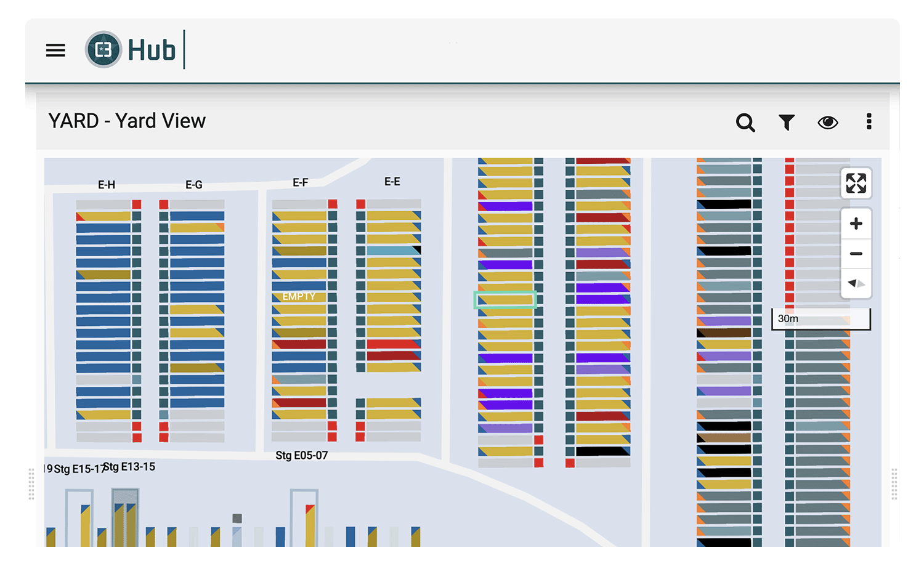Viewport: 924px width, 566px height.
Task: Click the compass rotation arrow control
Action: pyautogui.click(x=856, y=283)
